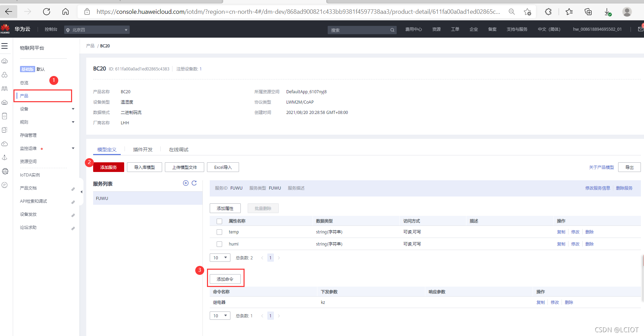Go back using the browser back arrow
Screen dimensions: 644x336
coord(9,12)
